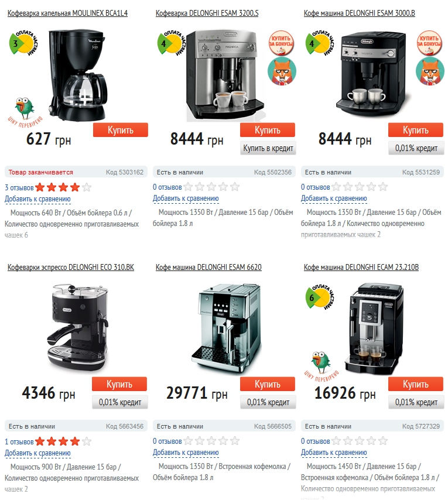Click the four-part installment badge on ESAM 3200.S
This screenshot has height=500, width=448.
(x=172, y=43)
